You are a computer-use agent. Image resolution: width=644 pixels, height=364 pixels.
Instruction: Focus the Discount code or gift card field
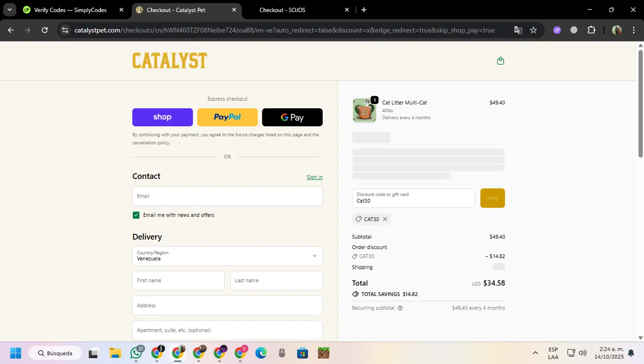(x=413, y=198)
